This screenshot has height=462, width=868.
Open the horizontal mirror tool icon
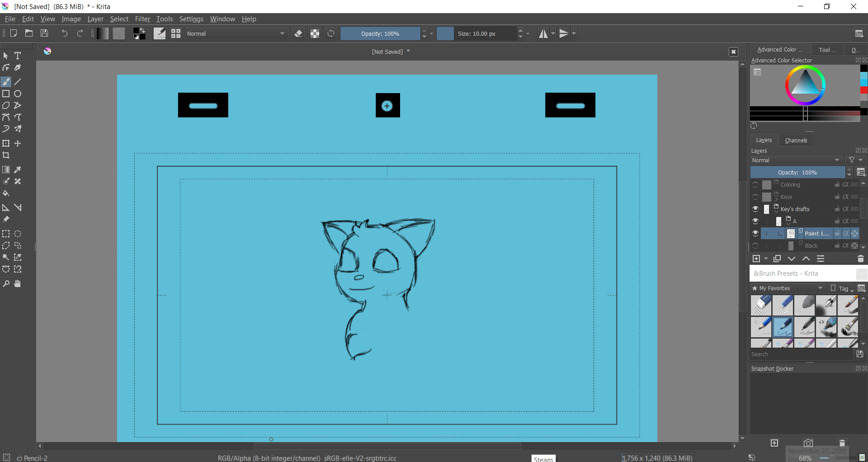[543, 33]
